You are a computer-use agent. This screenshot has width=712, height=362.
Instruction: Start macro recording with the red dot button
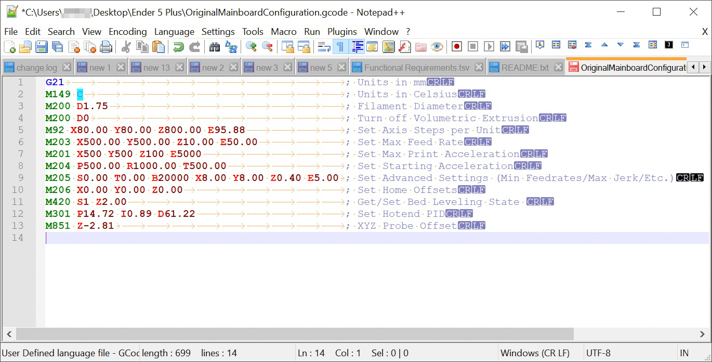point(457,46)
